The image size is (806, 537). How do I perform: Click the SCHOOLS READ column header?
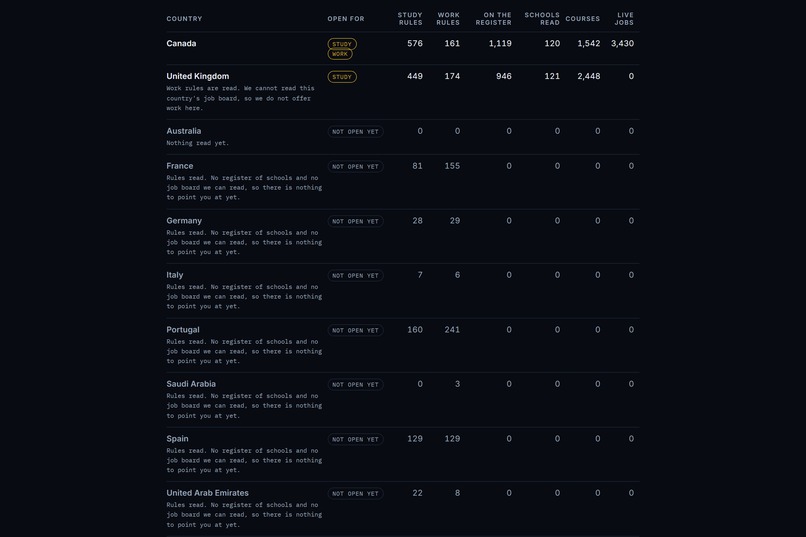(x=542, y=18)
